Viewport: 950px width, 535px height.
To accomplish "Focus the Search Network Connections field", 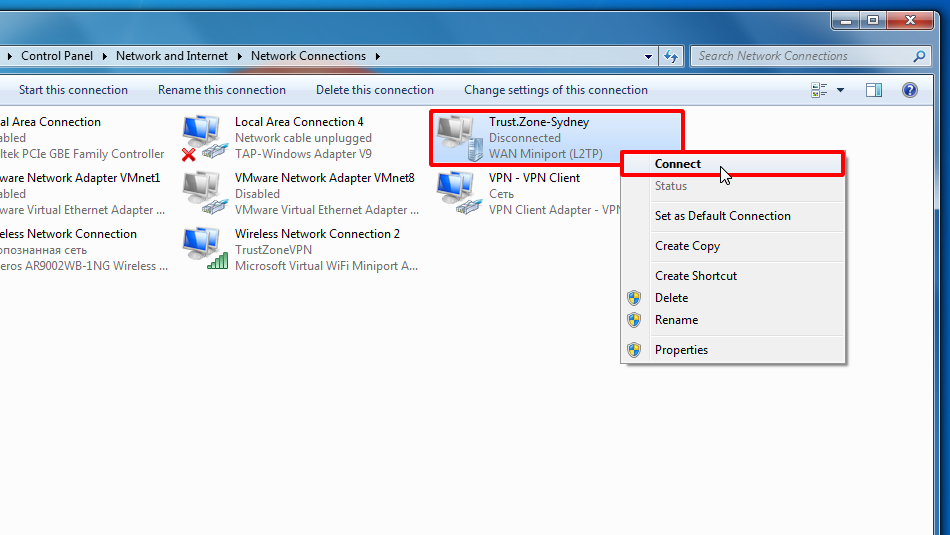I will point(800,56).
